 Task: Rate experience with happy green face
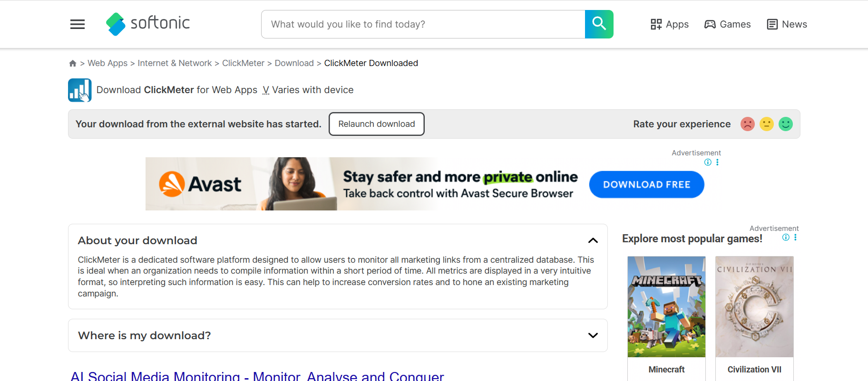[786, 124]
